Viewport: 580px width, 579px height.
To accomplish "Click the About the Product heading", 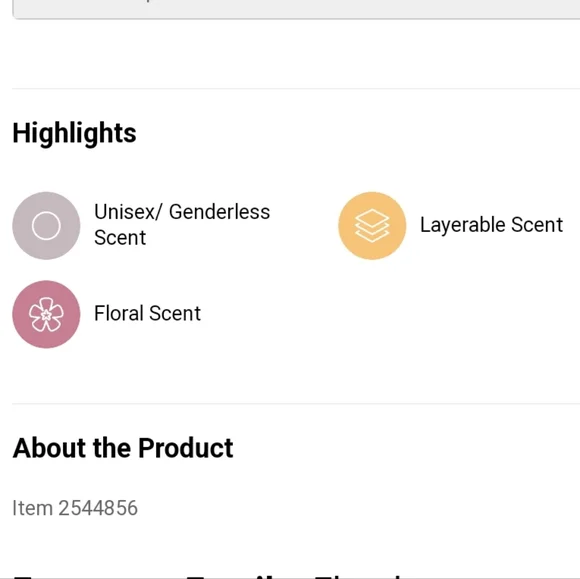I will click(123, 448).
